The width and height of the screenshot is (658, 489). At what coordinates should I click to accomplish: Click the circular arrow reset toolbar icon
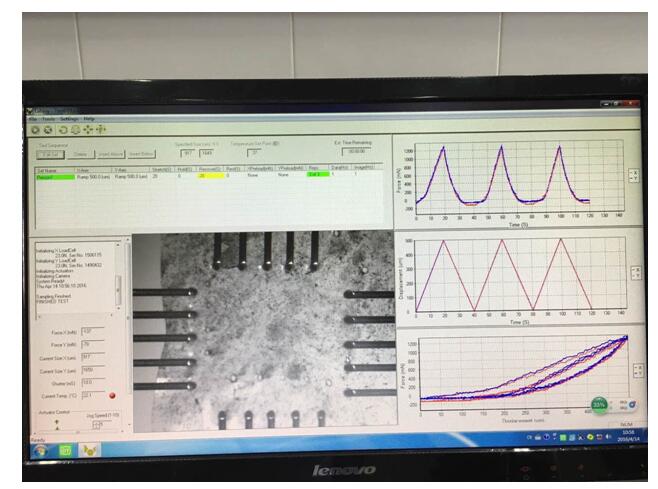click(x=62, y=129)
